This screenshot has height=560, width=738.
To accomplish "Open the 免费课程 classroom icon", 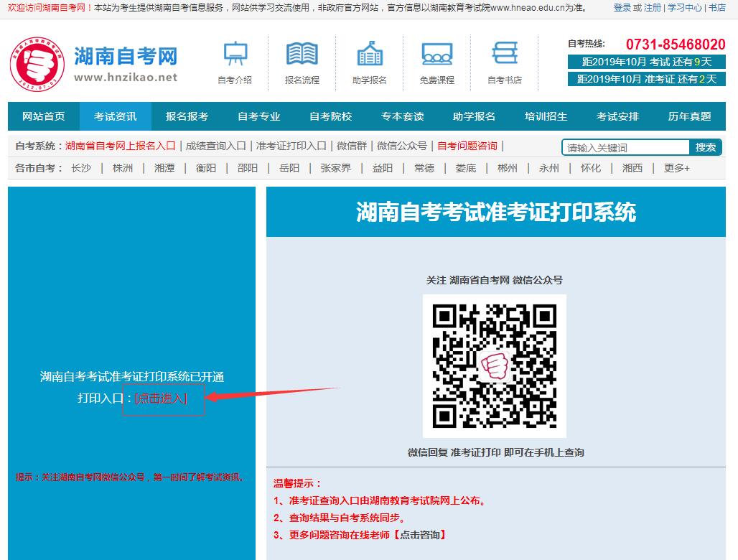I will tap(436, 54).
